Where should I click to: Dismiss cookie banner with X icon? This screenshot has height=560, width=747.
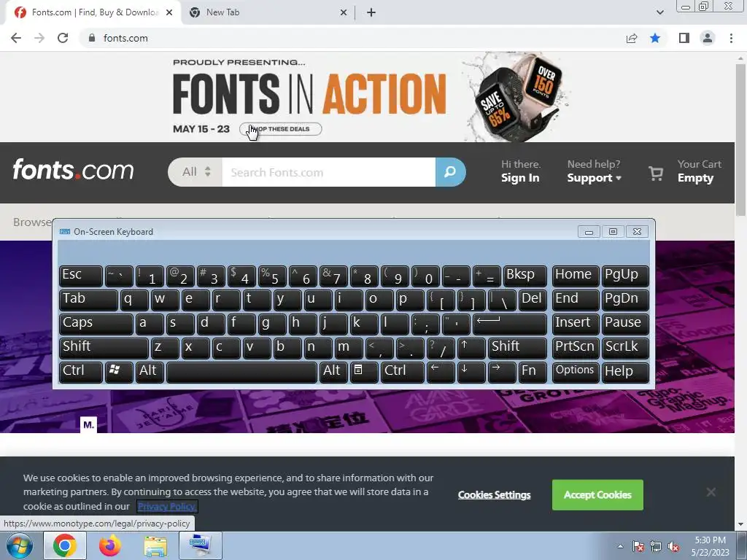[711, 492]
